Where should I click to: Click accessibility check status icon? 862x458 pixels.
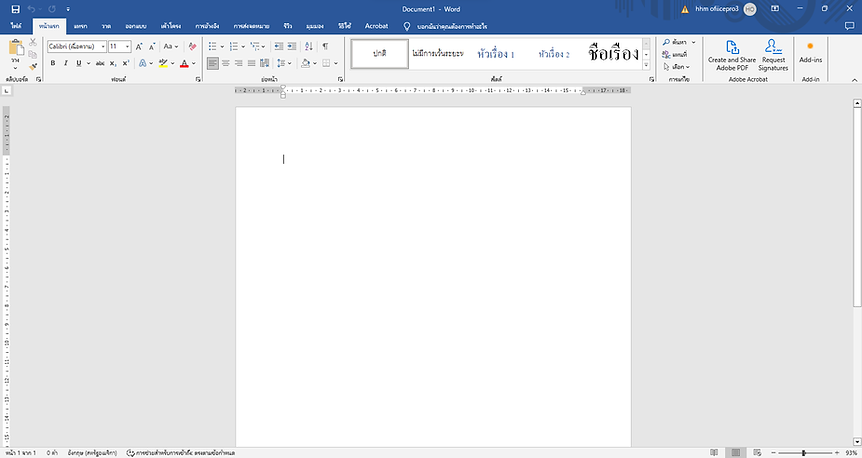click(x=180, y=453)
